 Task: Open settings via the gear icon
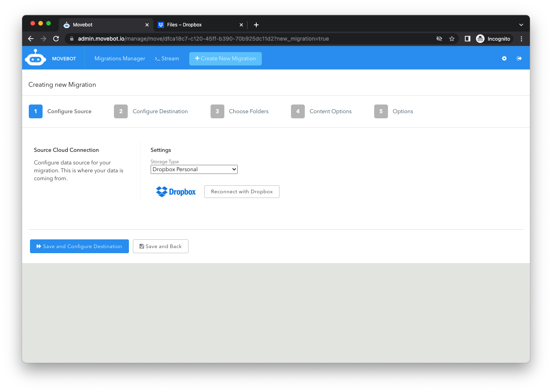pyautogui.click(x=504, y=58)
